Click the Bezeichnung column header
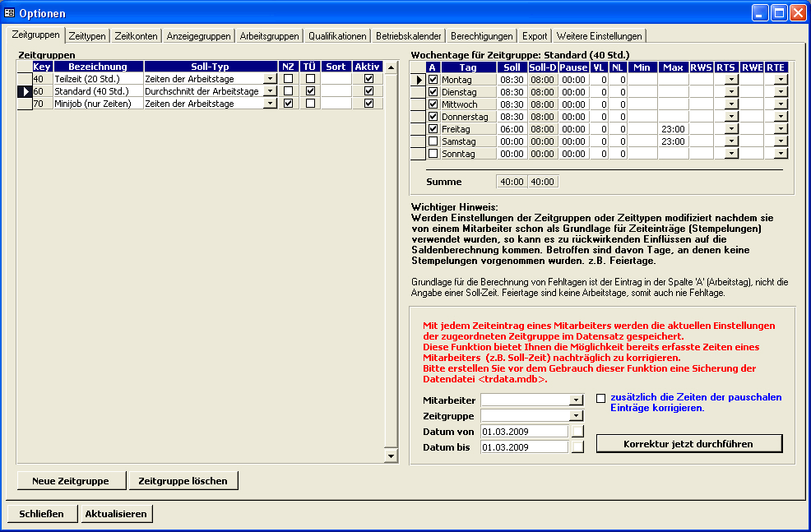This screenshot has width=811, height=532. click(98, 67)
